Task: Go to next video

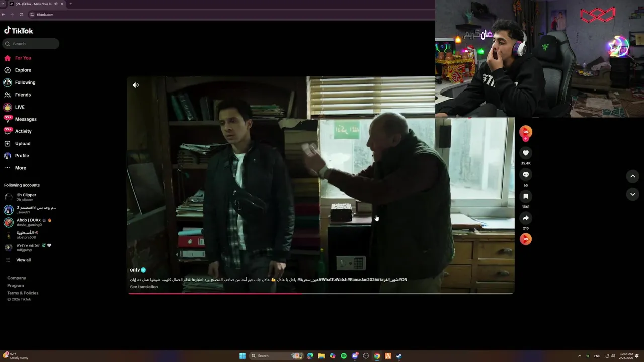Action: click(x=633, y=194)
